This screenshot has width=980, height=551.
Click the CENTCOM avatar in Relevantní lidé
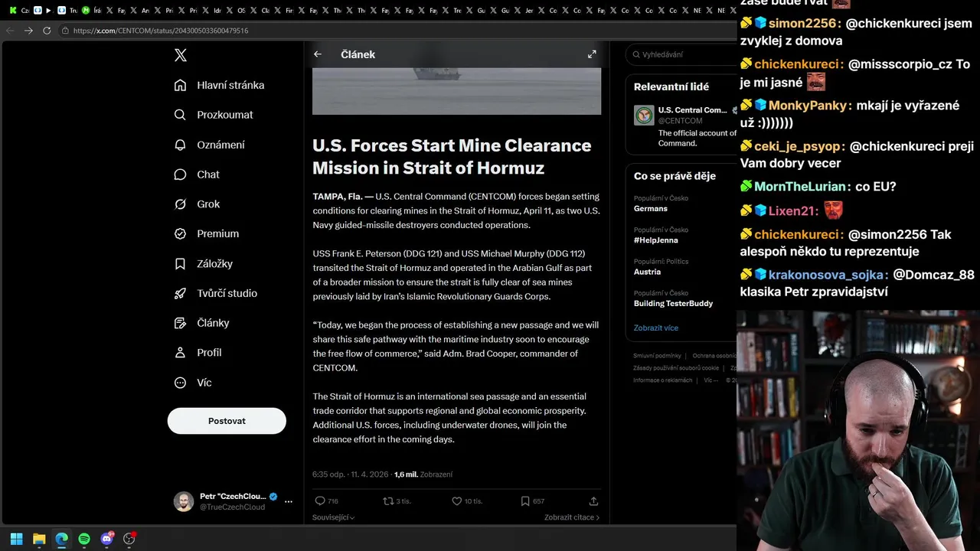pos(644,115)
